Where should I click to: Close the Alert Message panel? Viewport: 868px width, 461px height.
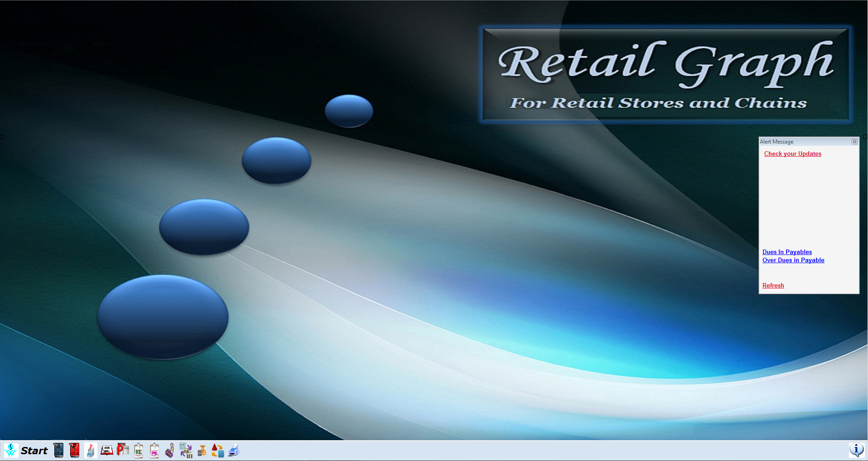(x=854, y=142)
